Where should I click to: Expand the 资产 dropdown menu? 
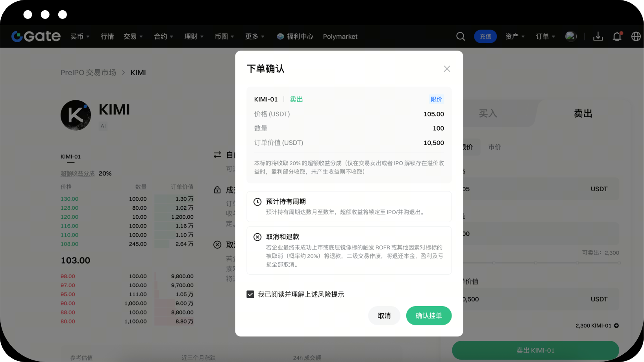515,37
